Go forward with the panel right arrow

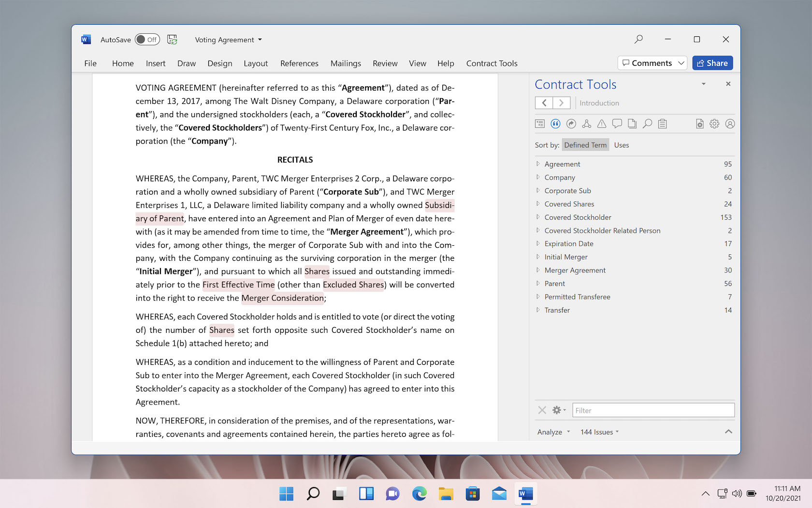[562, 103]
